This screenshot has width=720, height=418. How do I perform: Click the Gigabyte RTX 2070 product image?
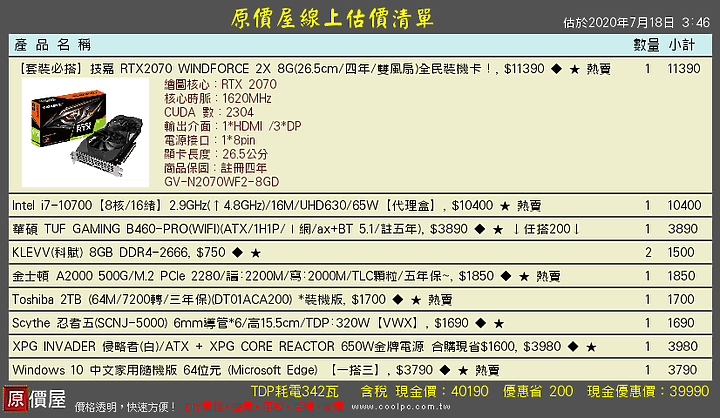[x=85, y=132]
